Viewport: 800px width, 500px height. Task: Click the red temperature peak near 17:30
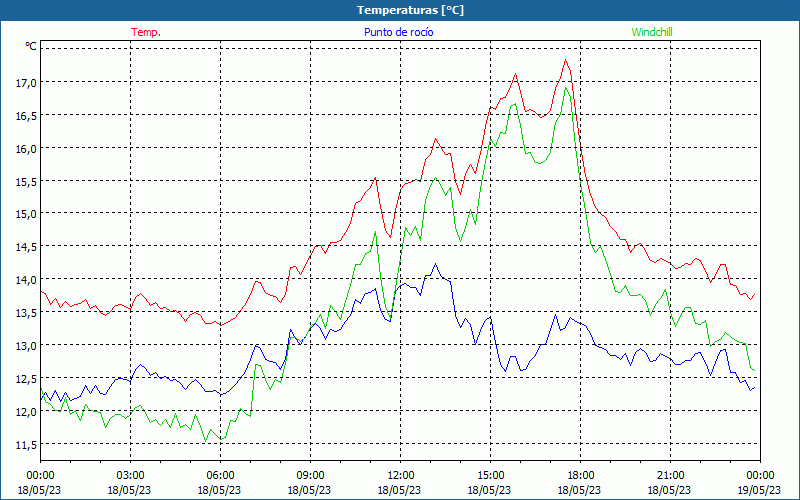pos(565,60)
